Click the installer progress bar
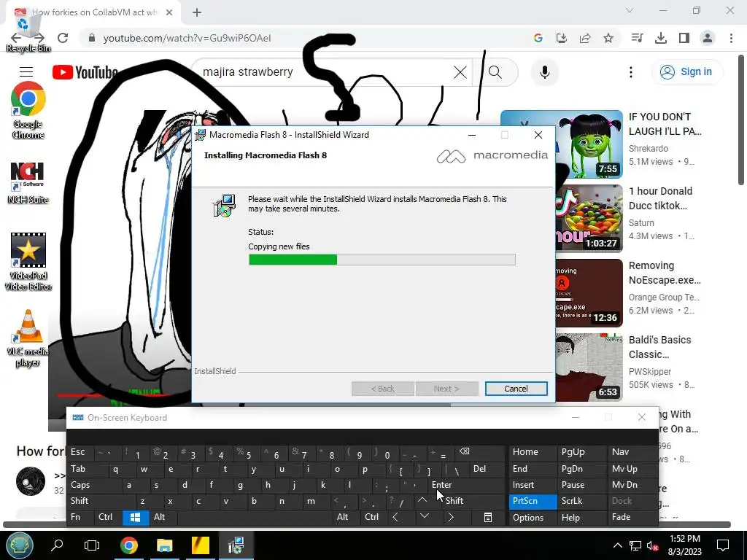Image resolution: width=747 pixels, height=560 pixels. 382,260
